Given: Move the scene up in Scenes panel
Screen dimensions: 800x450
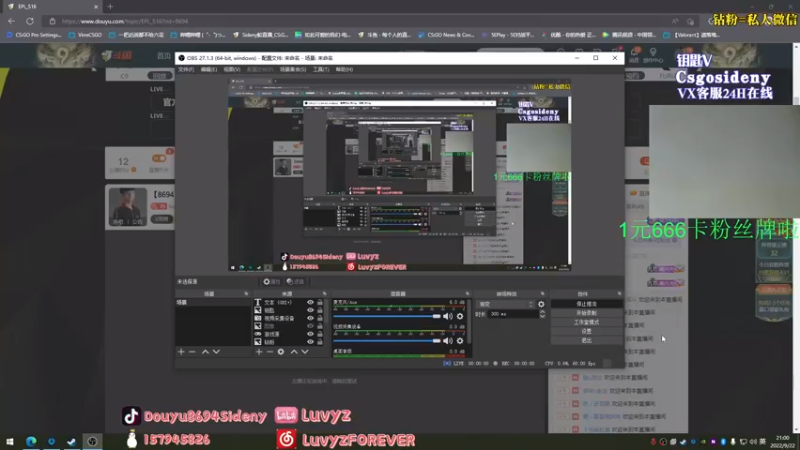Looking at the screenshot, I should pos(205,352).
